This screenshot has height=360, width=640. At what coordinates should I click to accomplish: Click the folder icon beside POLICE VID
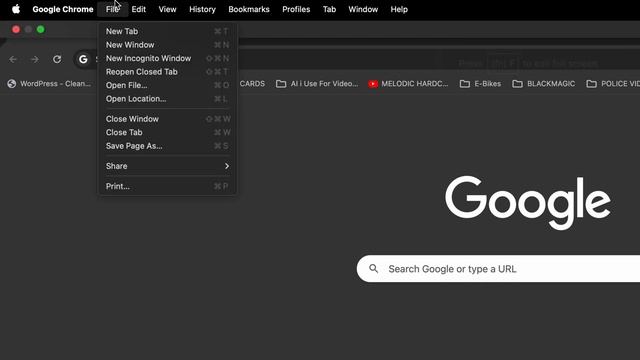pos(591,84)
